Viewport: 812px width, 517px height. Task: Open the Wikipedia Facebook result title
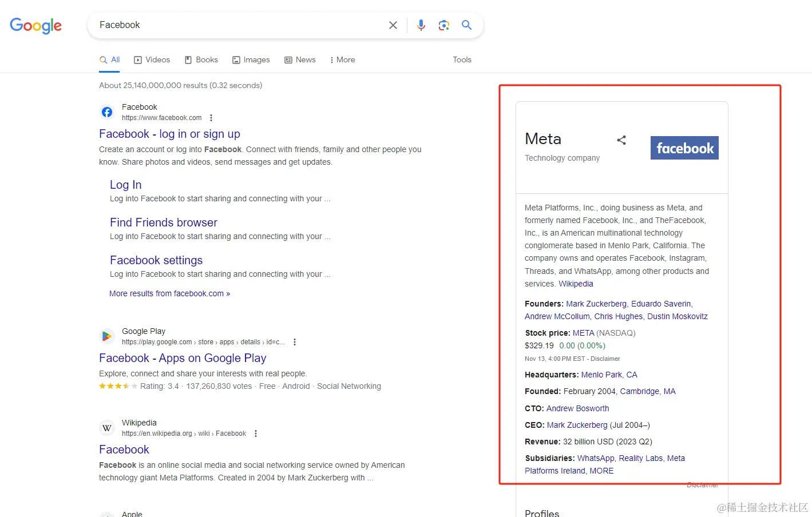point(124,450)
